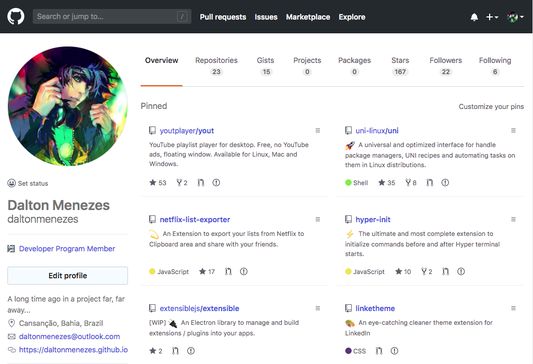This screenshot has width=533, height=364.
Task: Open the notifications bell
Action: (474, 17)
